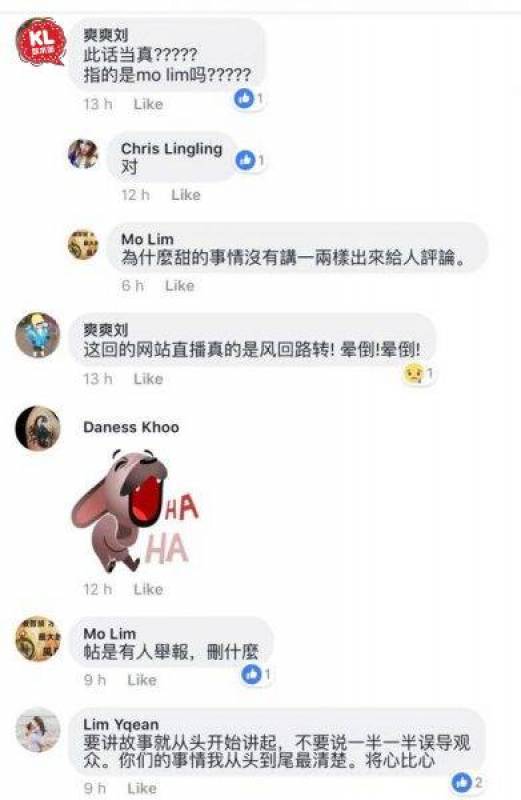Like Mo Lim's 6 h reply
The image size is (521, 800).
pos(180,286)
